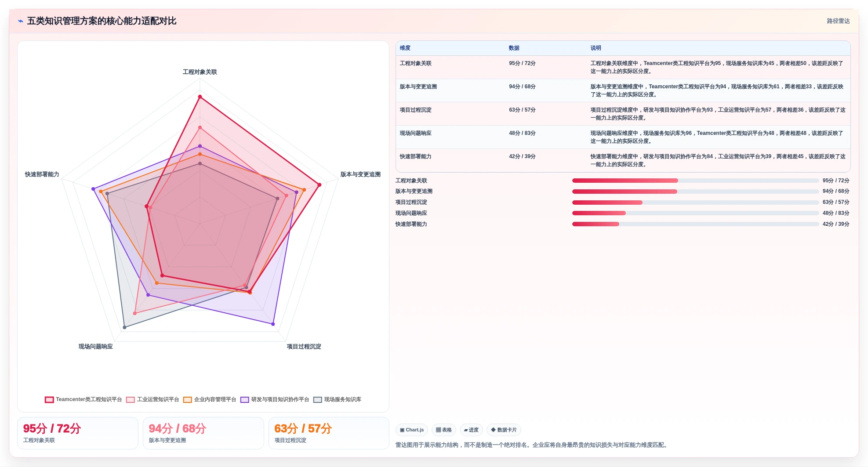Image resolution: width=868 pixels, height=467 pixels.
Task: Click the 路径雷达 label
Action: pyautogui.click(x=838, y=21)
